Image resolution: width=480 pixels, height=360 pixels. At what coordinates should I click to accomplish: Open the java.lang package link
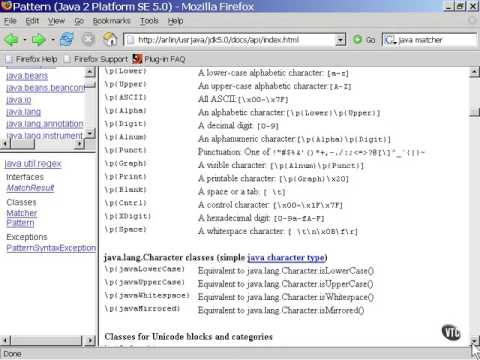(x=23, y=112)
